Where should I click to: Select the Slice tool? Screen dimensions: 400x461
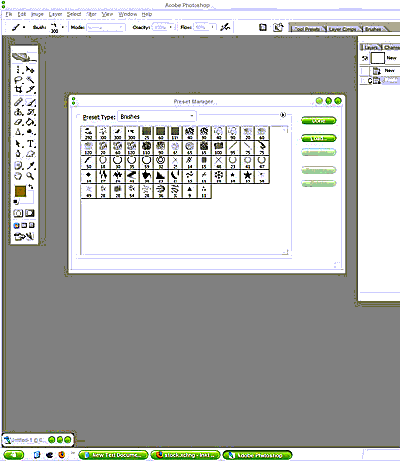(x=30, y=89)
